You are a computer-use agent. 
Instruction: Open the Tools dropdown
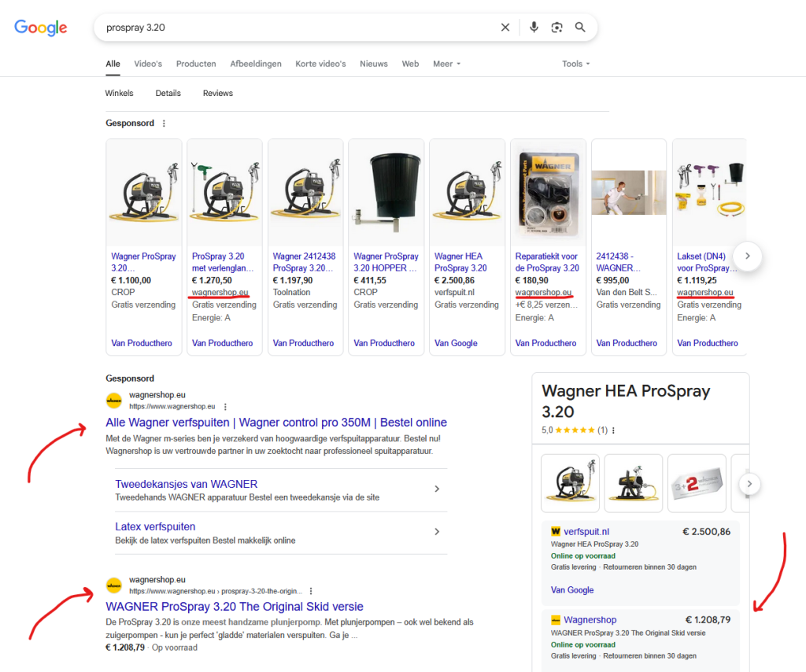click(575, 64)
